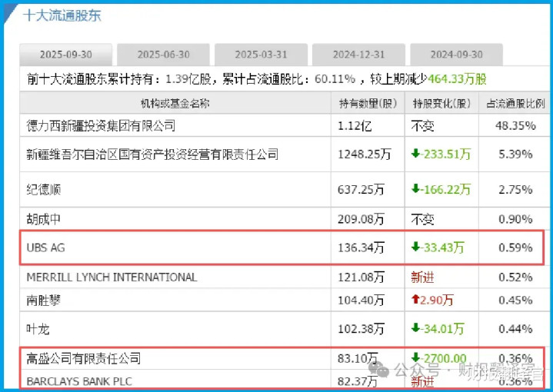Click the 0.44% ratio value
This screenshot has width=553, height=392.
[515, 329]
